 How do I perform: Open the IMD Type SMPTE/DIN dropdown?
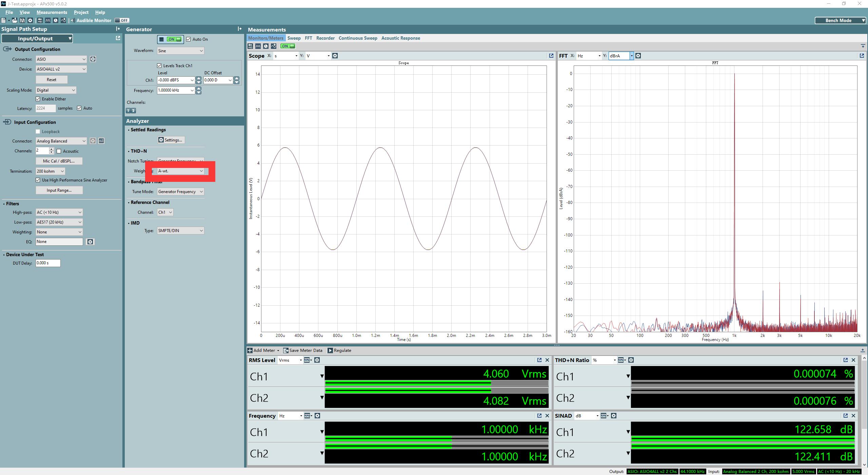coord(180,231)
